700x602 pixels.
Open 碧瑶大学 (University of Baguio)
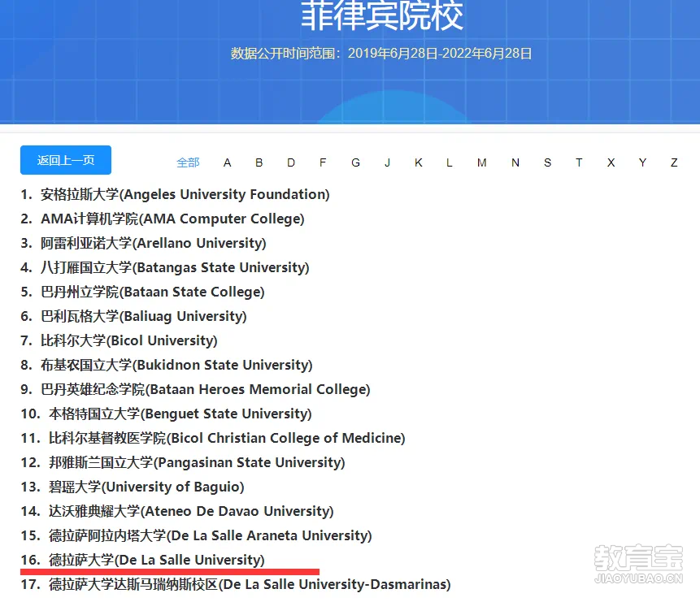point(133,487)
